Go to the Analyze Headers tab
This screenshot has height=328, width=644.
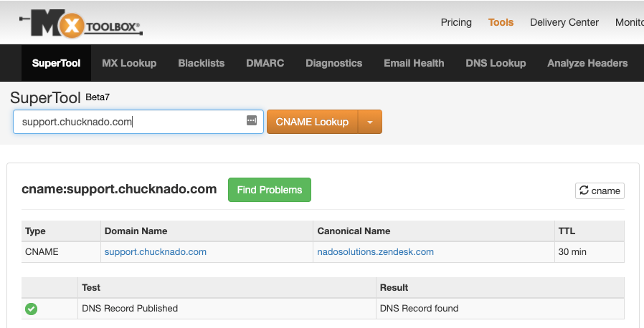587,63
